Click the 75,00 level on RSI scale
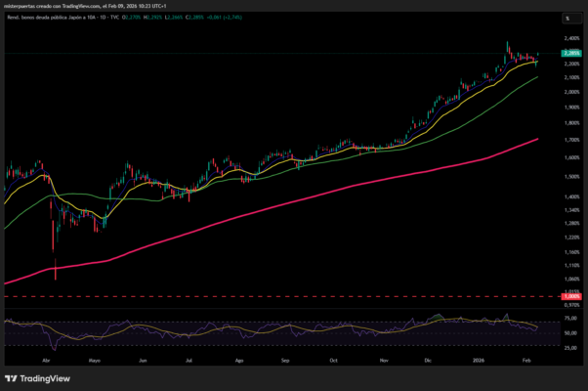Image resolution: width=588 pixels, height=391 pixels. click(x=569, y=319)
